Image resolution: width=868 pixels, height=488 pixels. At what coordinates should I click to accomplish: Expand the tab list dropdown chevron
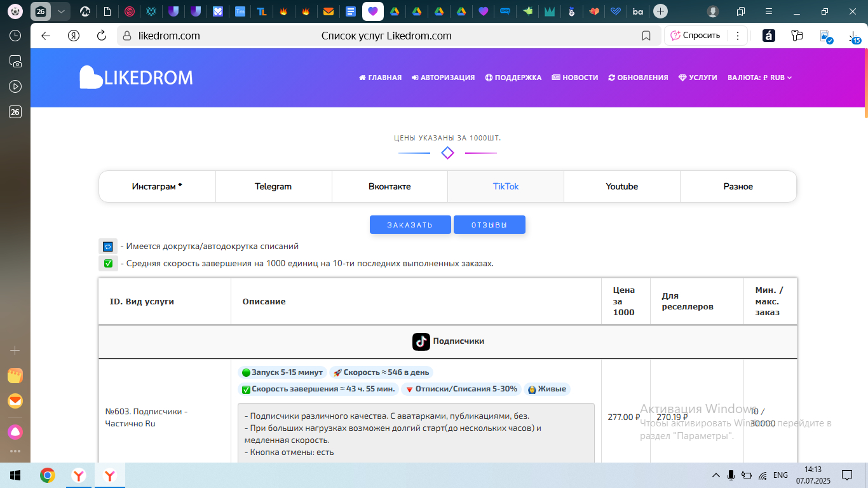point(60,11)
